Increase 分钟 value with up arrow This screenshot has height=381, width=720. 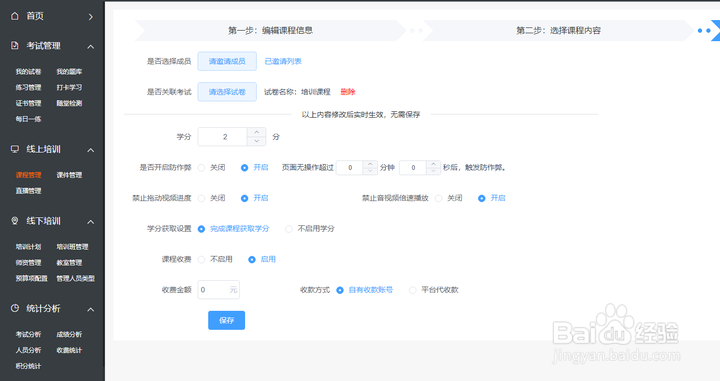pos(370,164)
